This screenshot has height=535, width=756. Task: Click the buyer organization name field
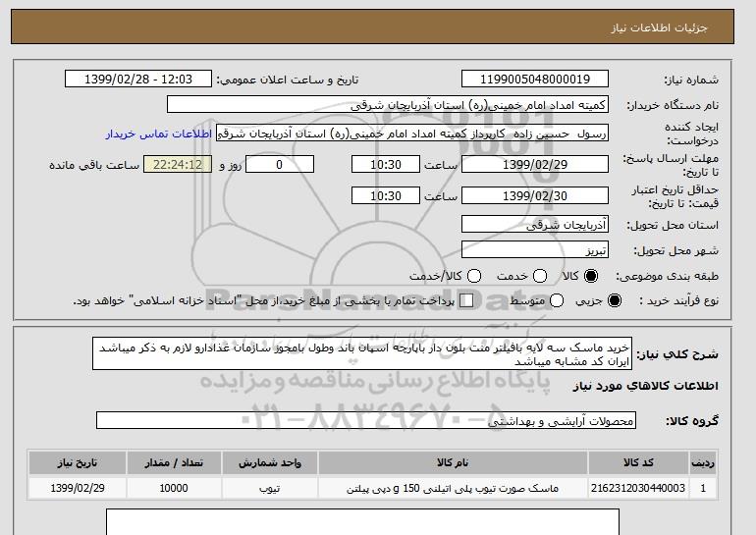point(388,105)
